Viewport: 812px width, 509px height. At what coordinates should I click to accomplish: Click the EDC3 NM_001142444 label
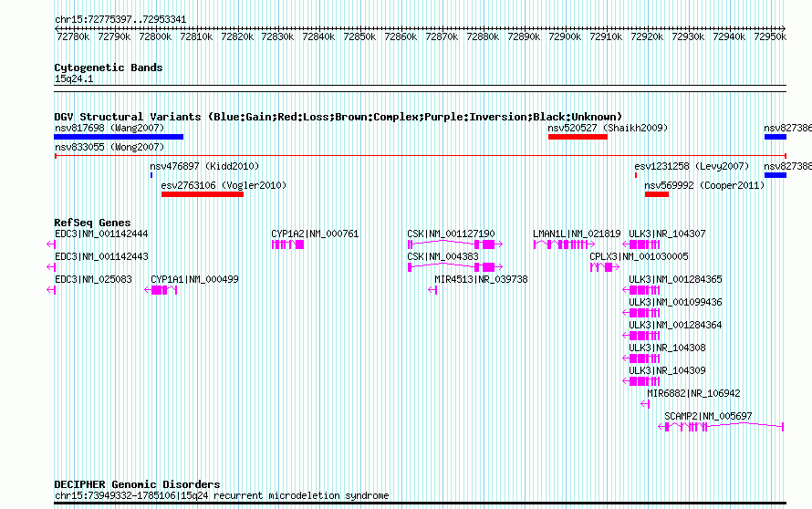click(x=101, y=234)
